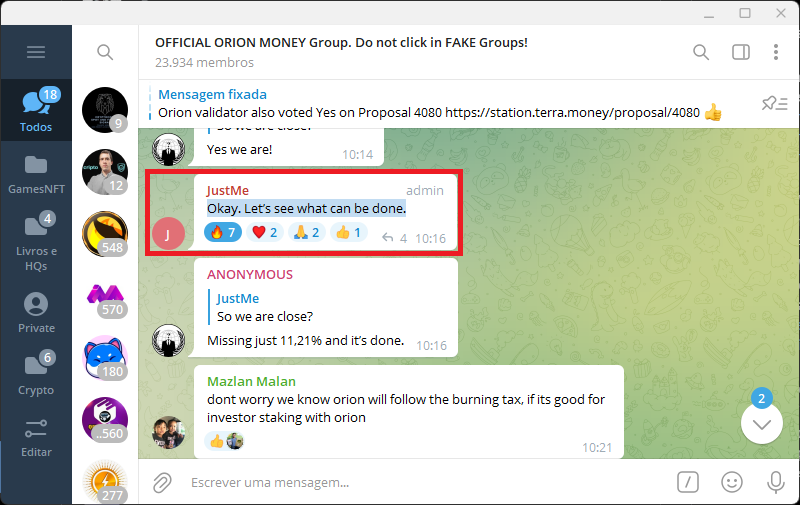This screenshot has height=505, width=800.
Task: Open group info via the group title
Action: point(341,42)
